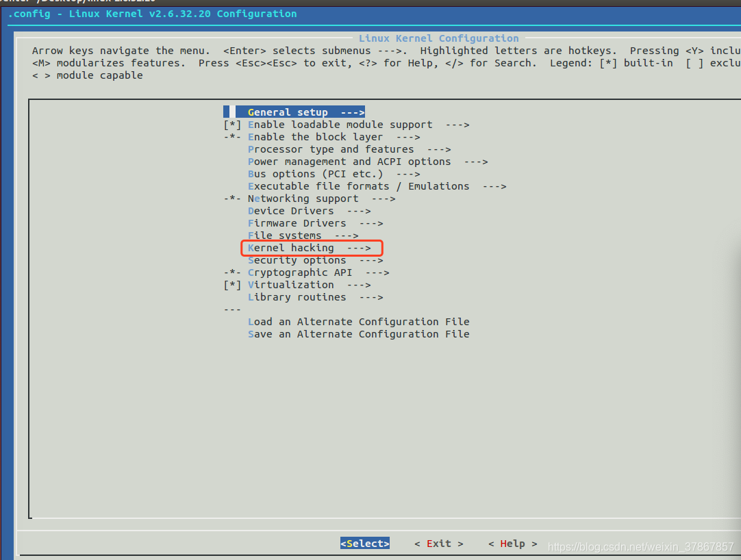Select the File systems entry
The image size is (741, 560).
pyautogui.click(x=303, y=236)
